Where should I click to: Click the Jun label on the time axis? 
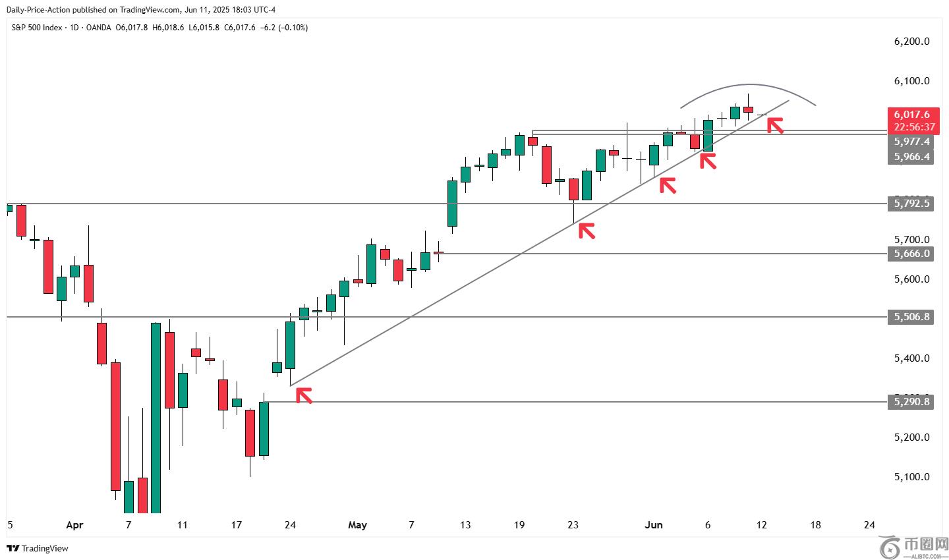coord(653,525)
